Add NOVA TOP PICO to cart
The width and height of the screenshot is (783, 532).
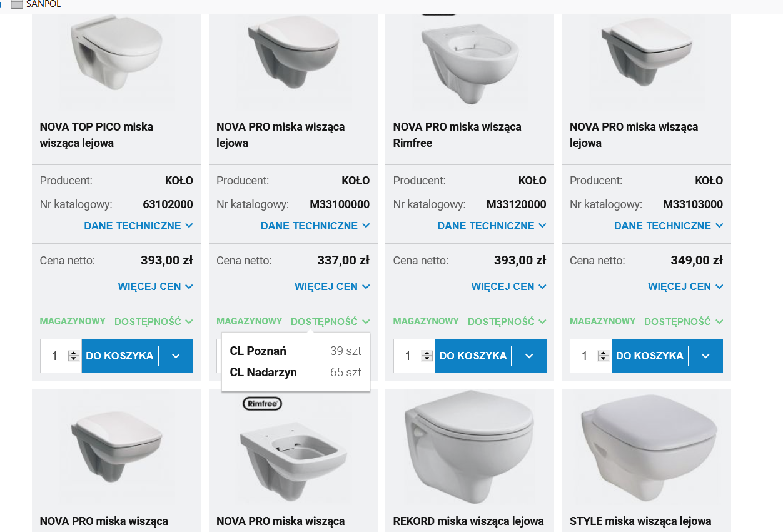(x=119, y=356)
